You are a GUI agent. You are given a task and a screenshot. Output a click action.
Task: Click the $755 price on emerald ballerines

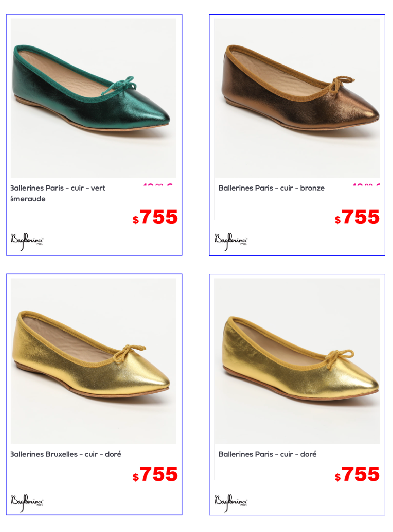pos(155,217)
